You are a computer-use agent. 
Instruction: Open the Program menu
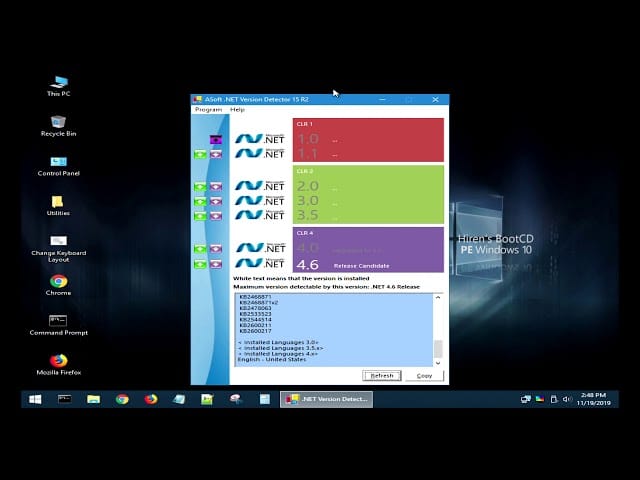tap(208, 110)
